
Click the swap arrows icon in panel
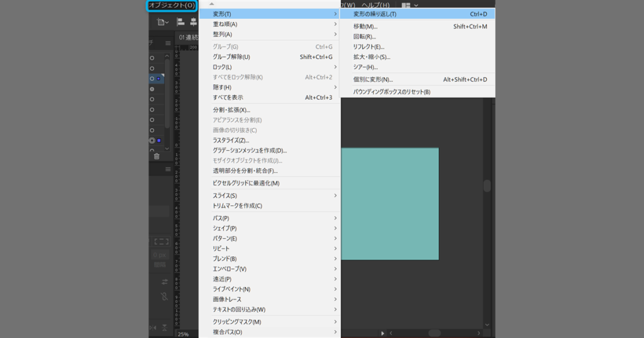(x=165, y=281)
